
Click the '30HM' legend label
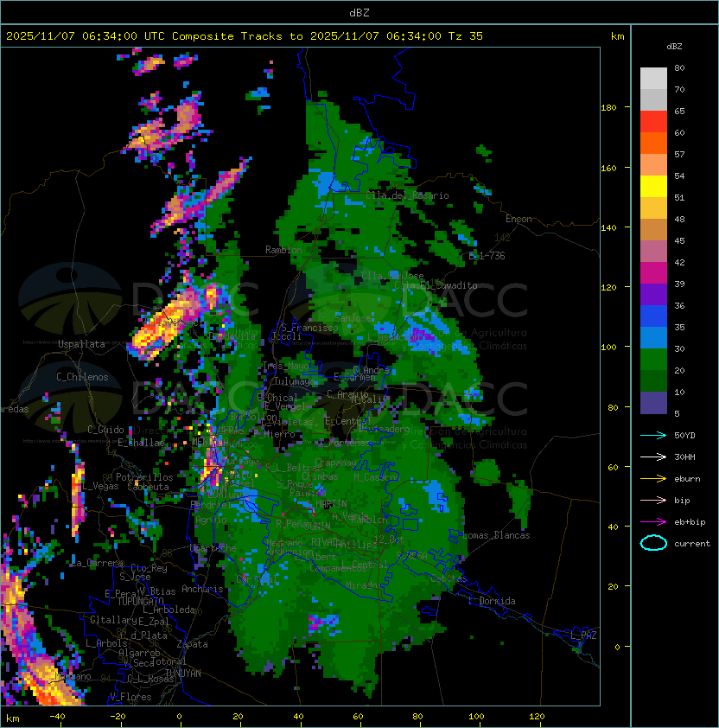point(684,457)
